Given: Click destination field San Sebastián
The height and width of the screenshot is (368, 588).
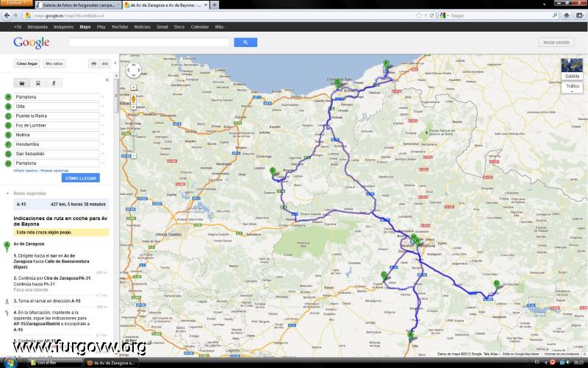Looking at the screenshot, I should coord(57,154).
